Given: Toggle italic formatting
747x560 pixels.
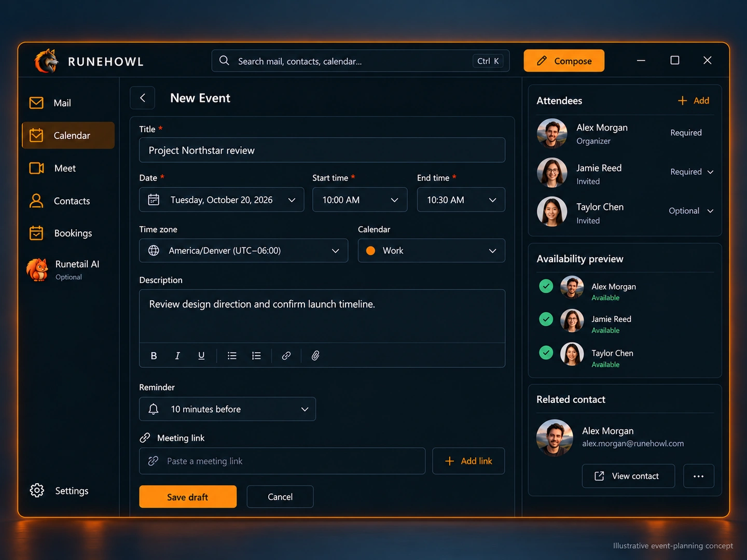Looking at the screenshot, I should (x=177, y=356).
